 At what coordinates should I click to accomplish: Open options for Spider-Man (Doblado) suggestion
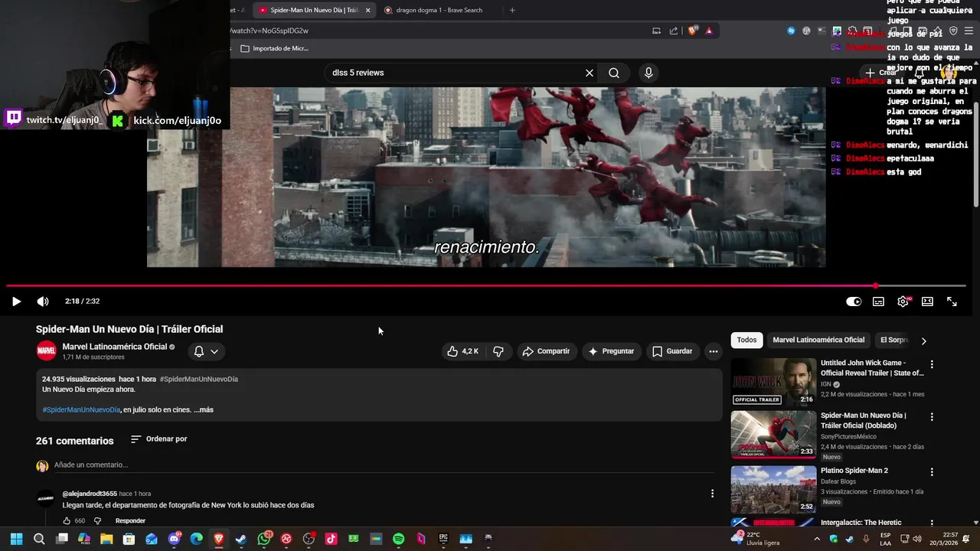coord(932,417)
